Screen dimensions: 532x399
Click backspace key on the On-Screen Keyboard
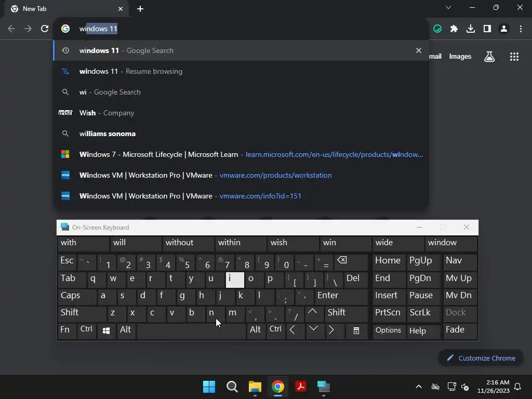coord(351,262)
